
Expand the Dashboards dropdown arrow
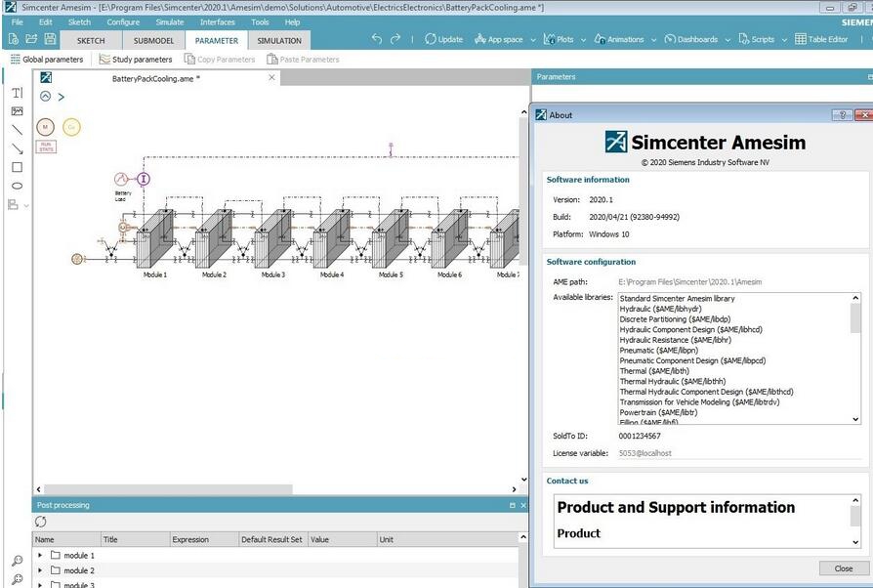(x=727, y=40)
